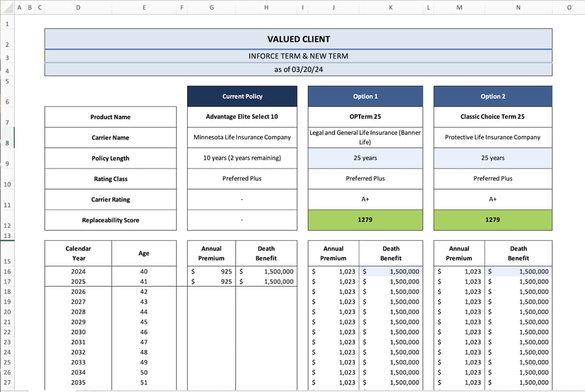Select the Carrier Rating label cell
Viewport: 585px width, 392px height.
110,199
